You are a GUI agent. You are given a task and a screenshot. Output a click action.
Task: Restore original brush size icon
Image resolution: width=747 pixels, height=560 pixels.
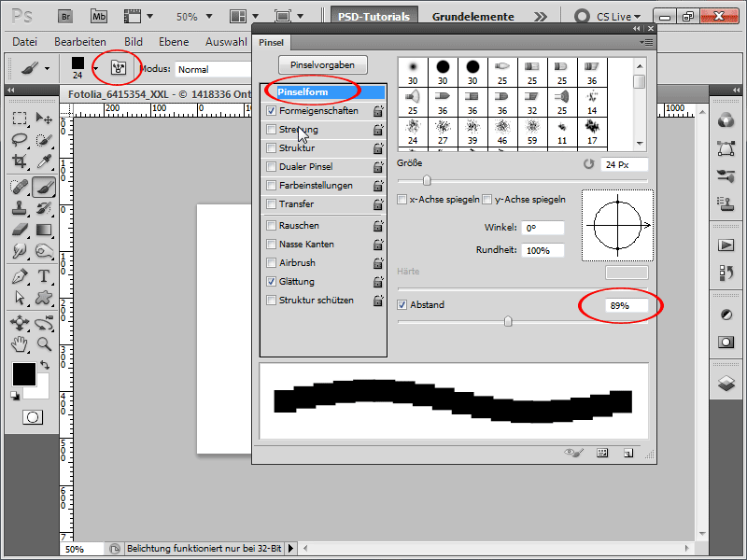coord(589,164)
